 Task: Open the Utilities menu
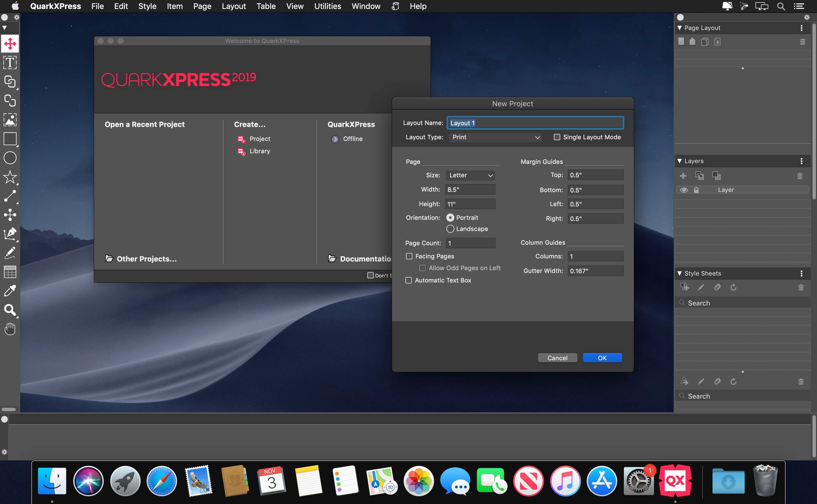coord(327,6)
